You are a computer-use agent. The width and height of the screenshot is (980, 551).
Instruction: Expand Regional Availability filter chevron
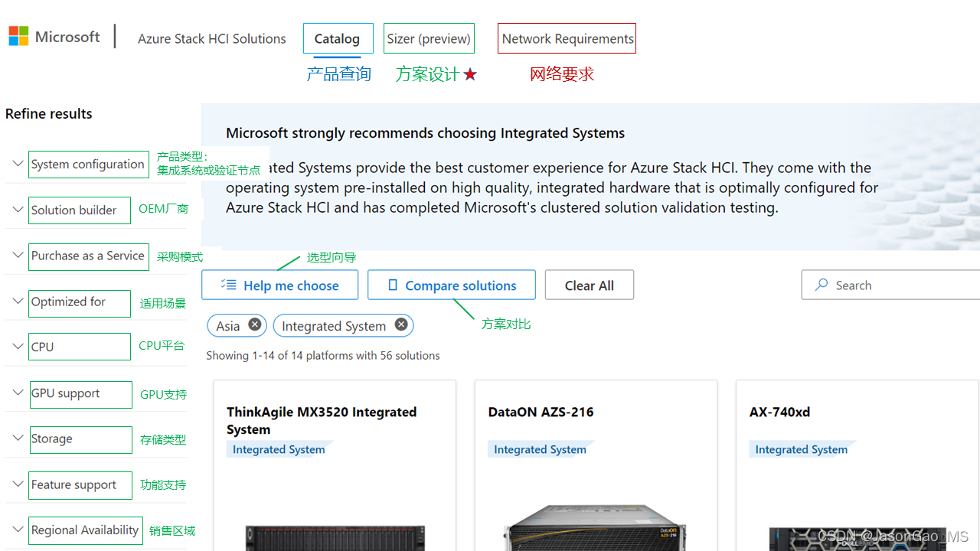(18, 529)
